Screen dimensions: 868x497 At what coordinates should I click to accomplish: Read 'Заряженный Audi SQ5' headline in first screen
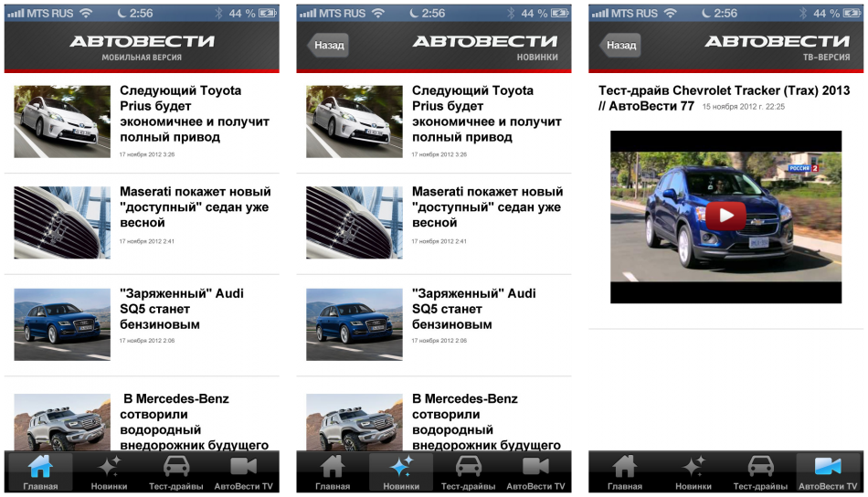pyautogui.click(x=182, y=309)
